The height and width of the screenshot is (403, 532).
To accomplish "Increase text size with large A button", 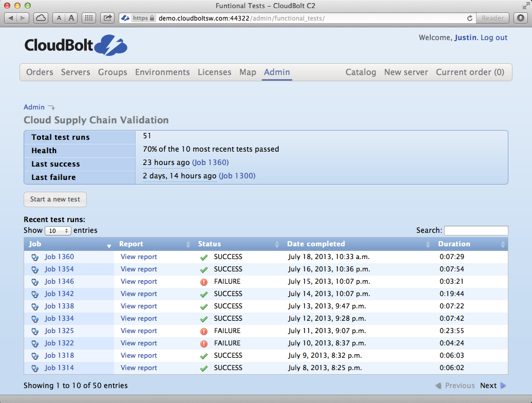I will (71, 18).
